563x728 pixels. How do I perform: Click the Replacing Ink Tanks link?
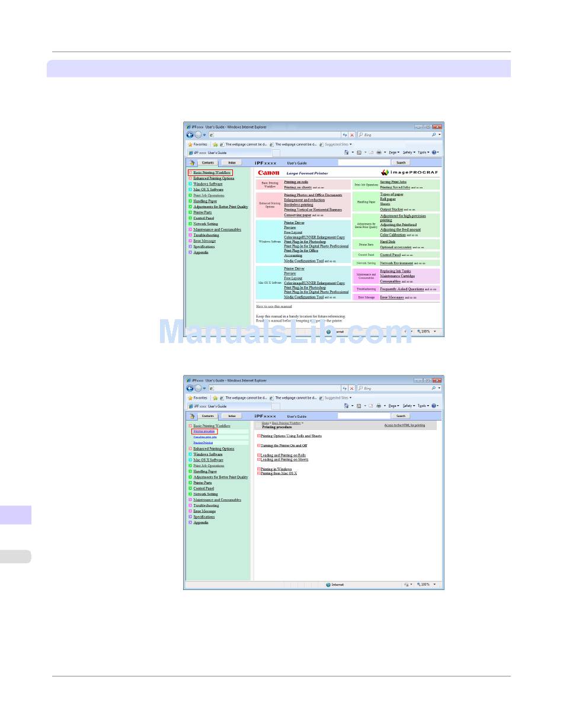(395, 271)
